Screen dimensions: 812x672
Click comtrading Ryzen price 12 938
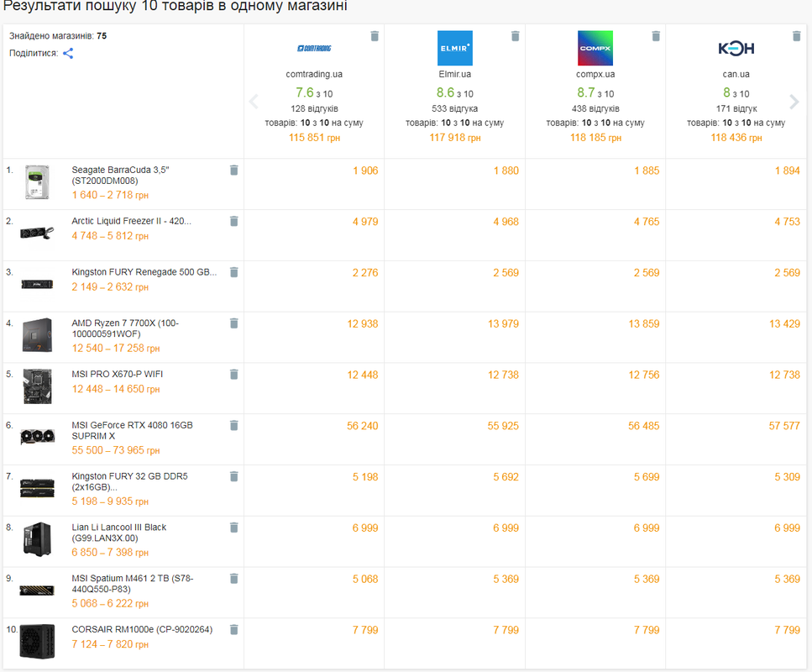[x=363, y=324]
